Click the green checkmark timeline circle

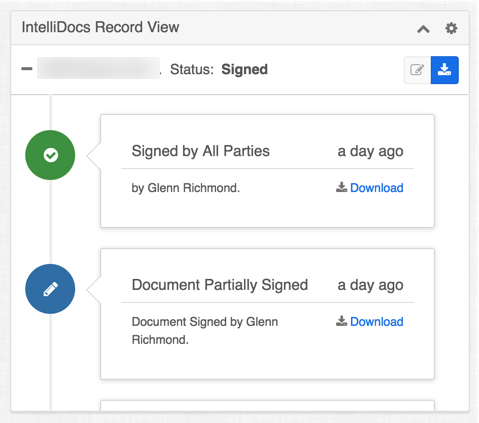point(50,155)
